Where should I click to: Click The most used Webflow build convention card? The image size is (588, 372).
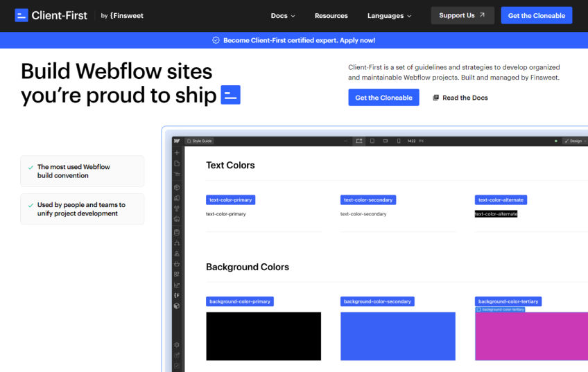pyautogui.click(x=82, y=171)
